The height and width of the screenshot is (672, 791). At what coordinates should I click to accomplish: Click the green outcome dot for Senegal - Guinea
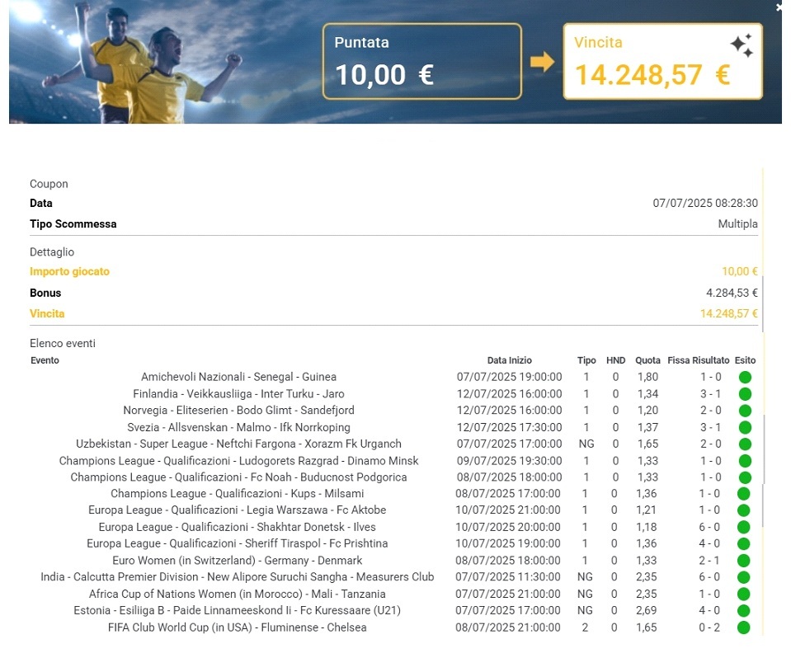745,377
